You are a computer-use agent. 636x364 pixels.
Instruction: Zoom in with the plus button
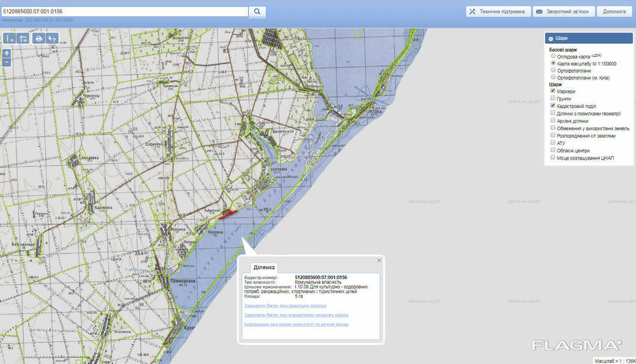6,53
